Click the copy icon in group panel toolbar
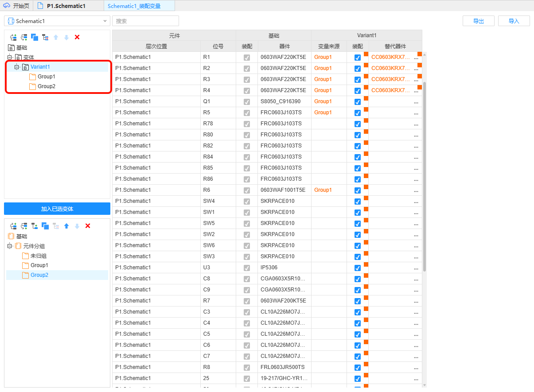 point(45,226)
